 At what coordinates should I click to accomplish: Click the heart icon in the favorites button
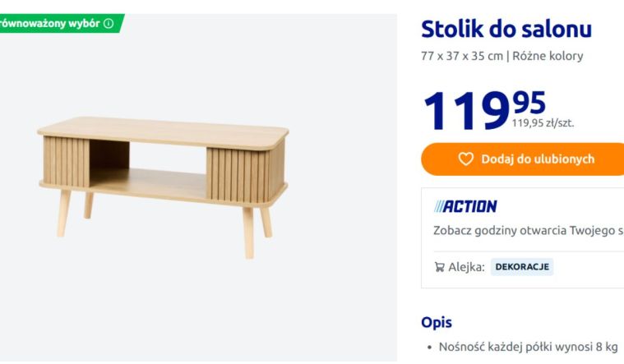click(466, 159)
